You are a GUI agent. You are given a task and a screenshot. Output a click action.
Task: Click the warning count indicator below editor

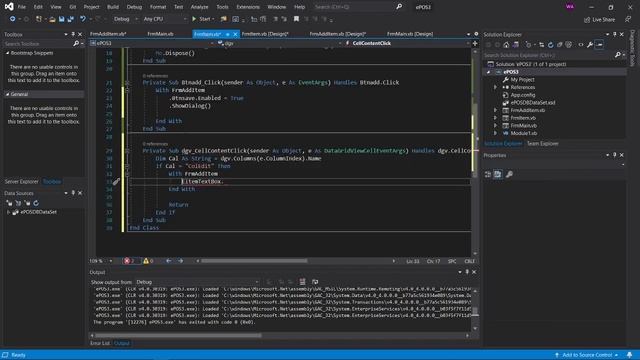(148, 261)
